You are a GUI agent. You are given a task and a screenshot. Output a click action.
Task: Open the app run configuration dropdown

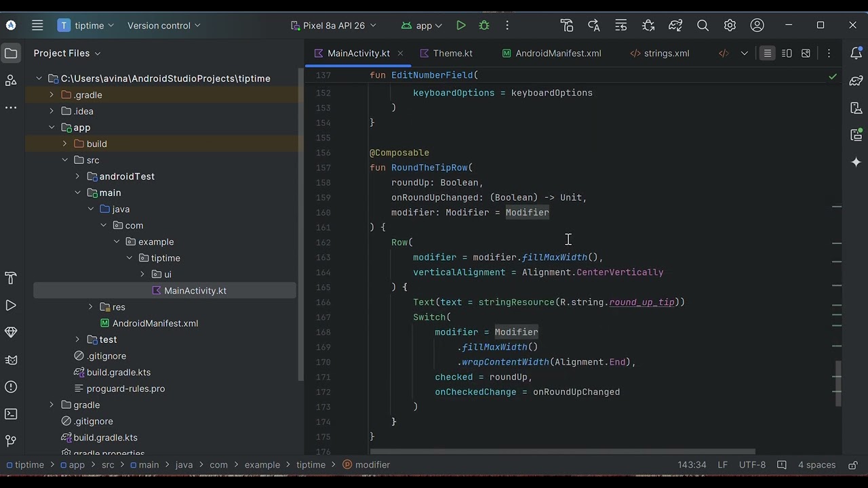coord(422,26)
